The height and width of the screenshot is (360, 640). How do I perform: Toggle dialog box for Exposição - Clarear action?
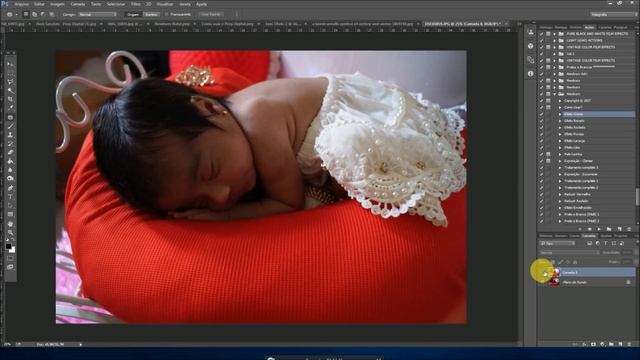tap(548, 161)
